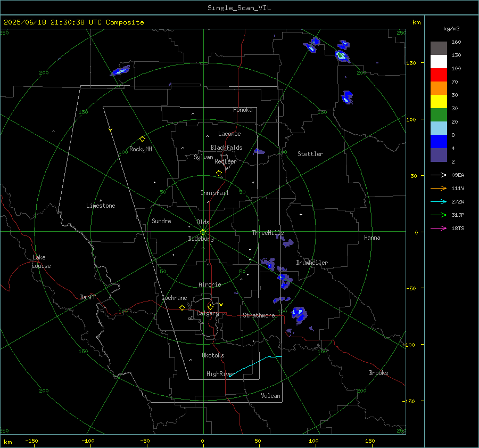
Task: Click the Olds label
Action: point(203,222)
